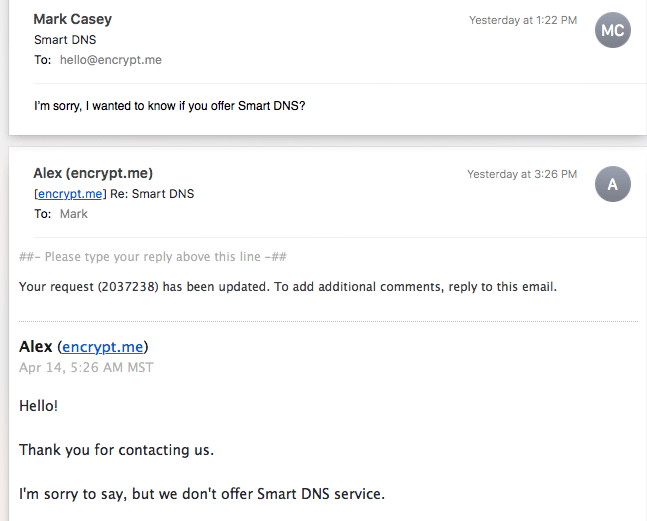Click Mark's message asking about Smart DNS
Image resolution: width=647 pixels, height=521 pixels.
(x=170, y=106)
